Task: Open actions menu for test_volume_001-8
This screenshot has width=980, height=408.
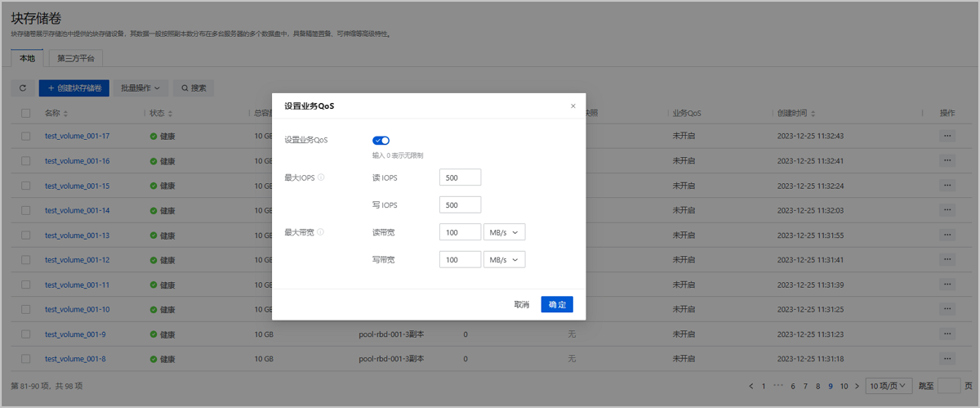Action: (x=947, y=359)
